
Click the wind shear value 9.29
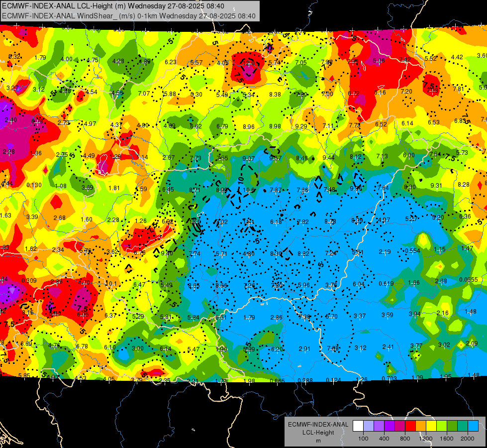(x=301, y=126)
